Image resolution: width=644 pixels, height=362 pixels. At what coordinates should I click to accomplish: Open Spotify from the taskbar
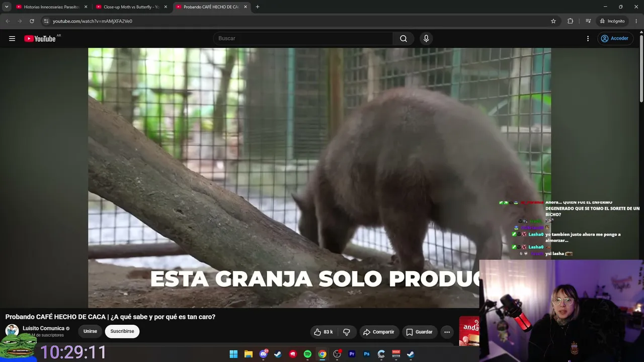(307, 354)
